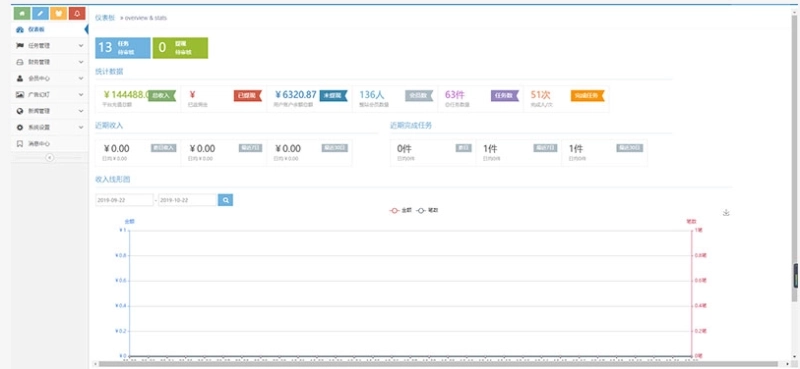Viewport: 800px width, 369px height.
Task: Click the 63件 task count
Action: coord(455,94)
